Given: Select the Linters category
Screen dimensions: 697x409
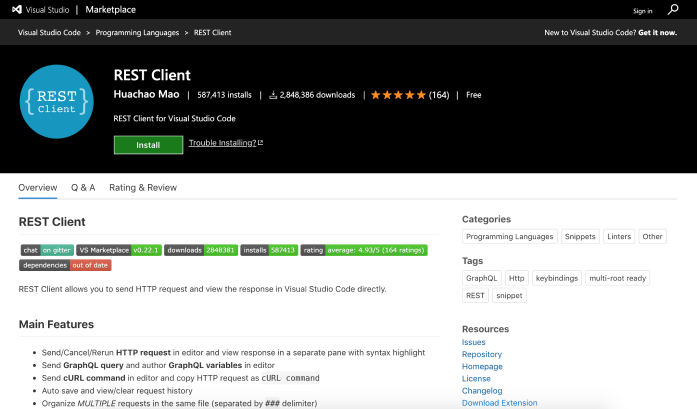Looking at the screenshot, I should (619, 237).
